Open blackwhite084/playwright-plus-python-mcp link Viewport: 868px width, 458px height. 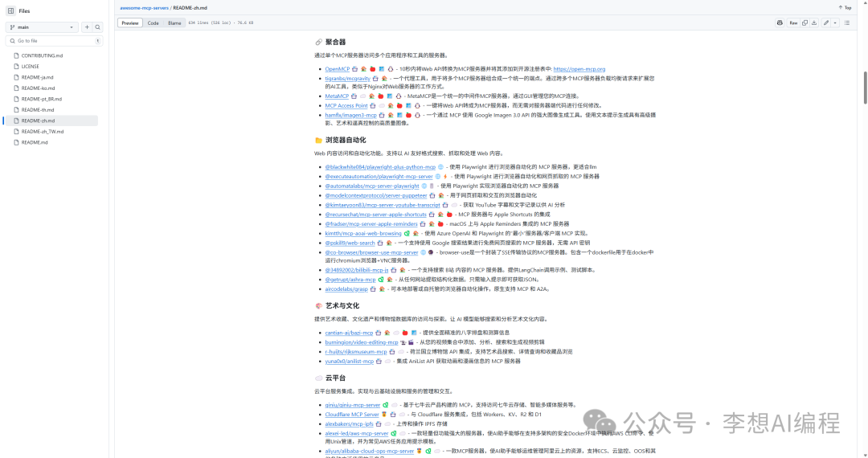380,167
